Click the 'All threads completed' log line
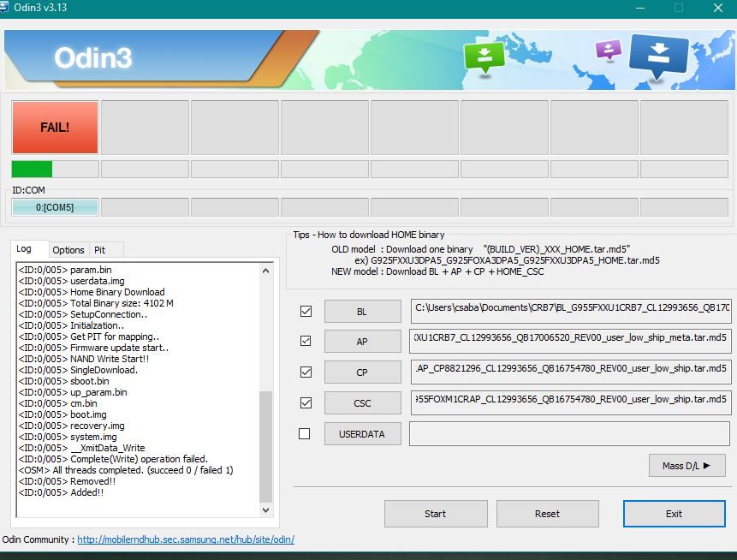The height and width of the screenshot is (560, 737). pyautogui.click(x=126, y=470)
